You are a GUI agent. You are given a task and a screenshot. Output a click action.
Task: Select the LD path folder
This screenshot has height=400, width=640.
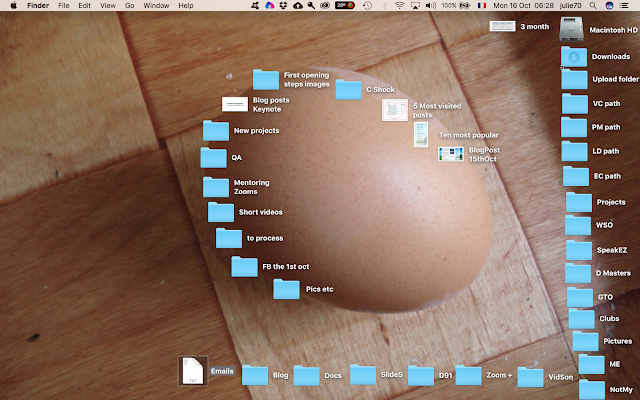574,151
